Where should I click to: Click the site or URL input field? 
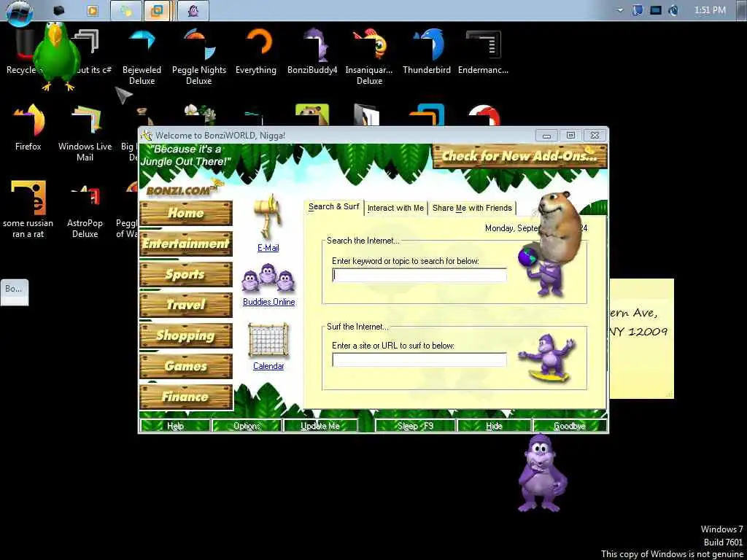point(419,360)
